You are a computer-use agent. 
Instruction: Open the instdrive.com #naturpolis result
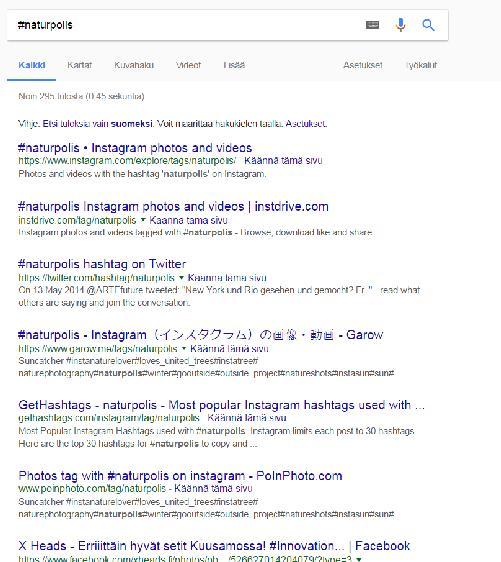pyautogui.click(x=173, y=206)
